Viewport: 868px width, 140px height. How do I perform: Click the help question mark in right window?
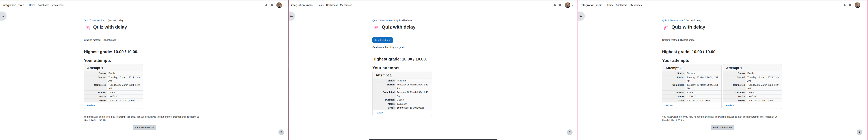tap(859, 132)
